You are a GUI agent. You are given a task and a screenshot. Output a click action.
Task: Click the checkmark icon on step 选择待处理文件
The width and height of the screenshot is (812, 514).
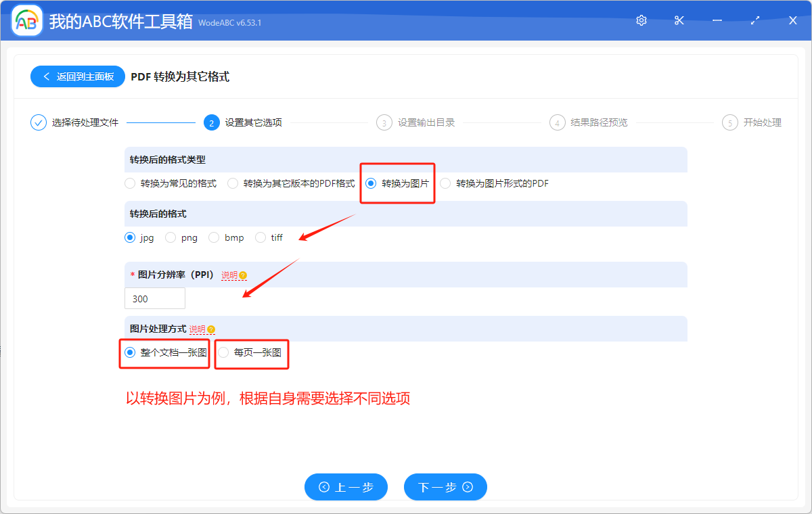[x=38, y=122]
